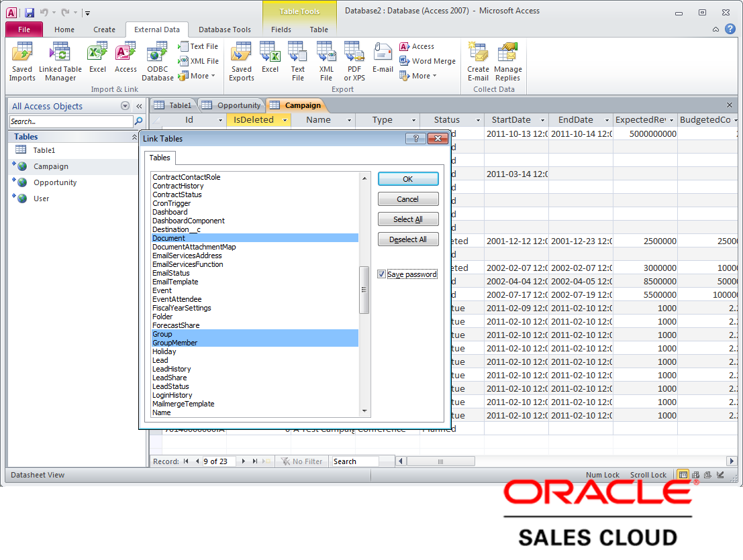Viewport: 743px width, 560px height.
Task: Click Cancel in Link Tables dialog
Action: tap(408, 199)
